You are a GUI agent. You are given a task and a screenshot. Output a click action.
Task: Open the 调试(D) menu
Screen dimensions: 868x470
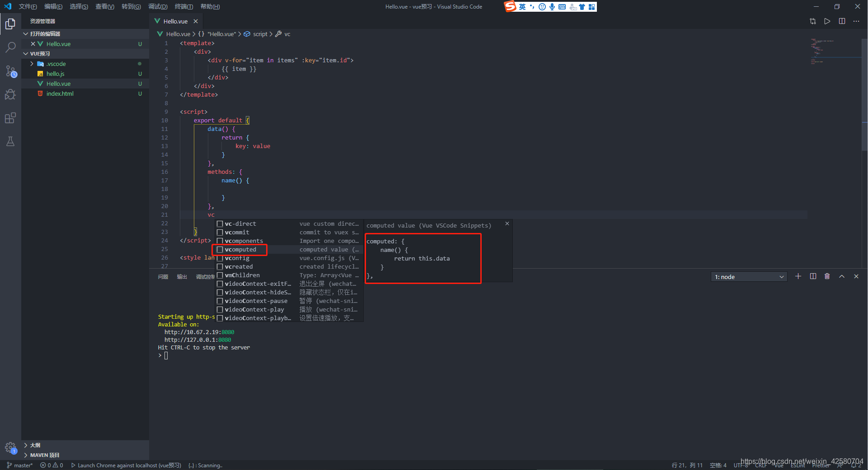click(x=158, y=6)
